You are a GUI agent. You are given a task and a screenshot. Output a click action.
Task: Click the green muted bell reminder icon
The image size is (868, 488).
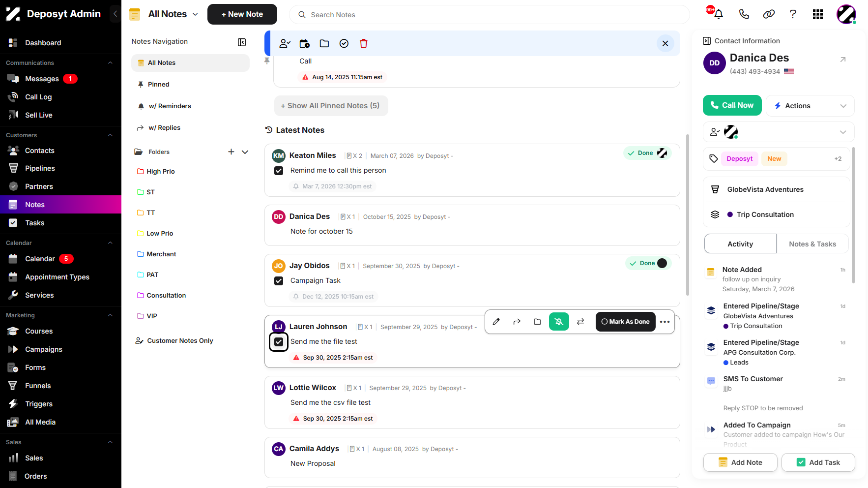tap(559, 322)
